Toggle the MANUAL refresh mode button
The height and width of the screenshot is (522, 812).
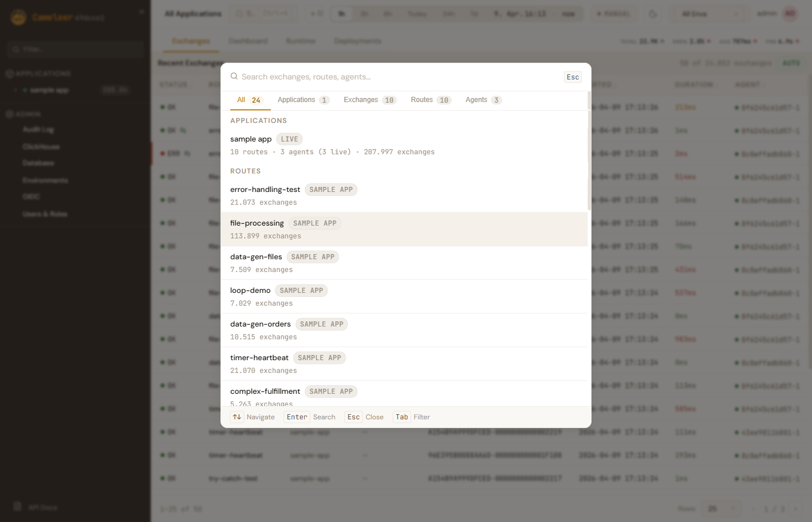tap(613, 14)
